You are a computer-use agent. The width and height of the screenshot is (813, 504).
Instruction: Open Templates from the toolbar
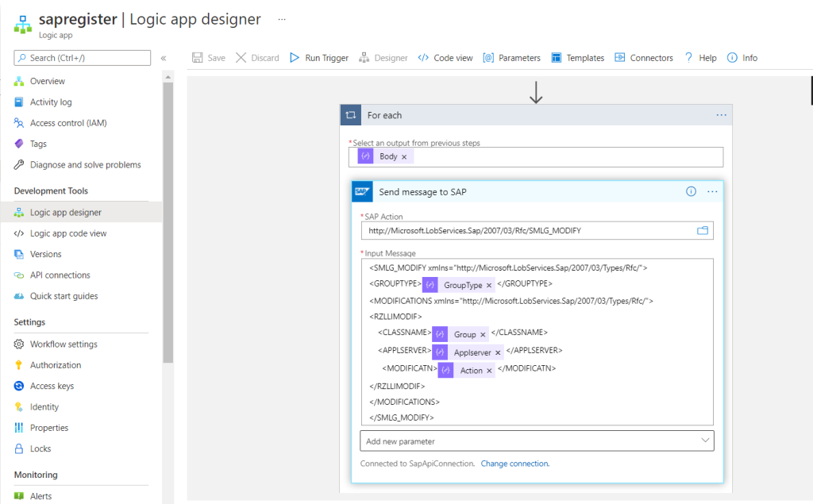[x=578, y=58]
